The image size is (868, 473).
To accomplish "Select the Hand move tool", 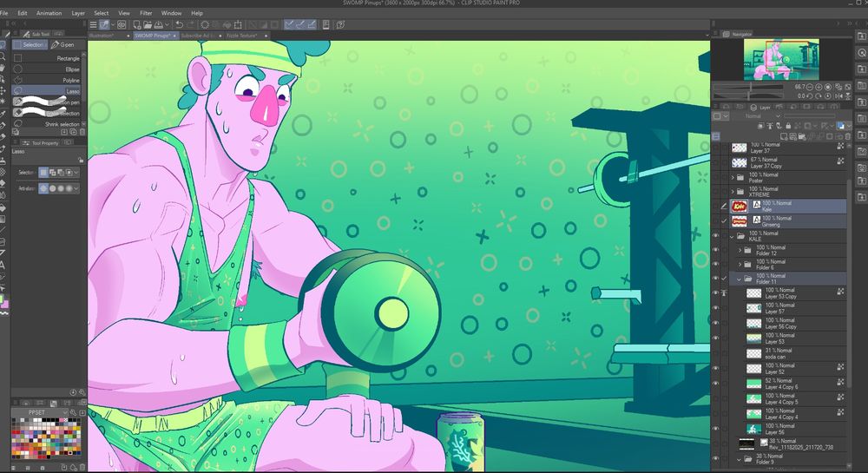I will [x=3, y=68].
